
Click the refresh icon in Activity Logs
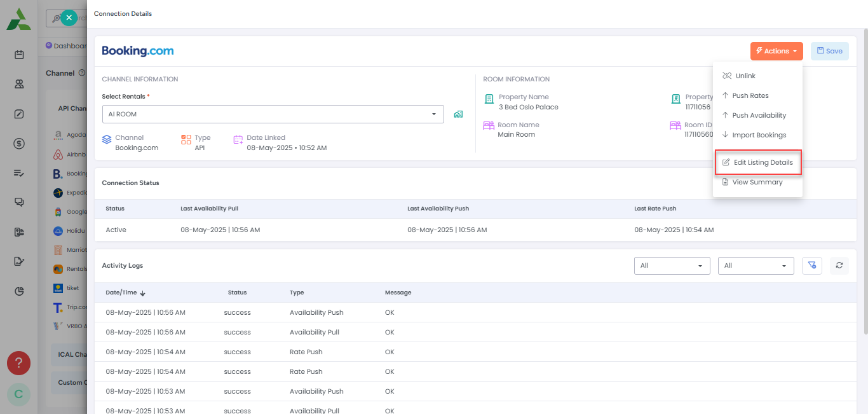(x=839, y=265)
